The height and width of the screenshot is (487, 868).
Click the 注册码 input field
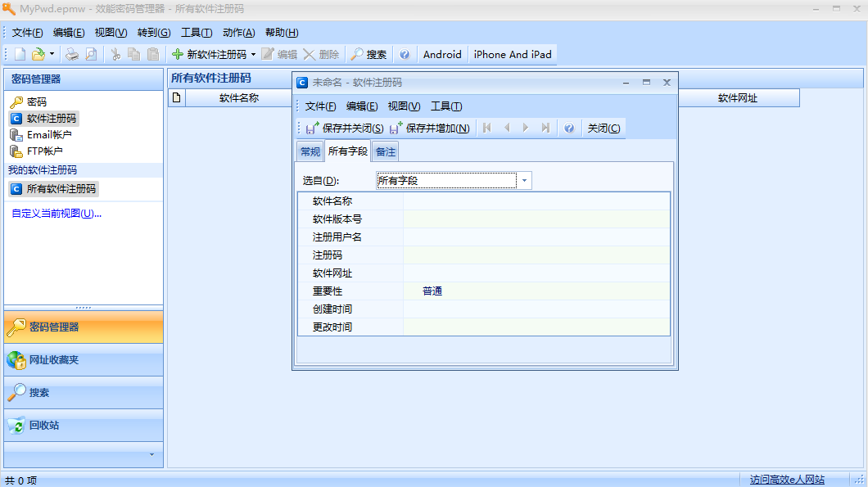(532, 255)
